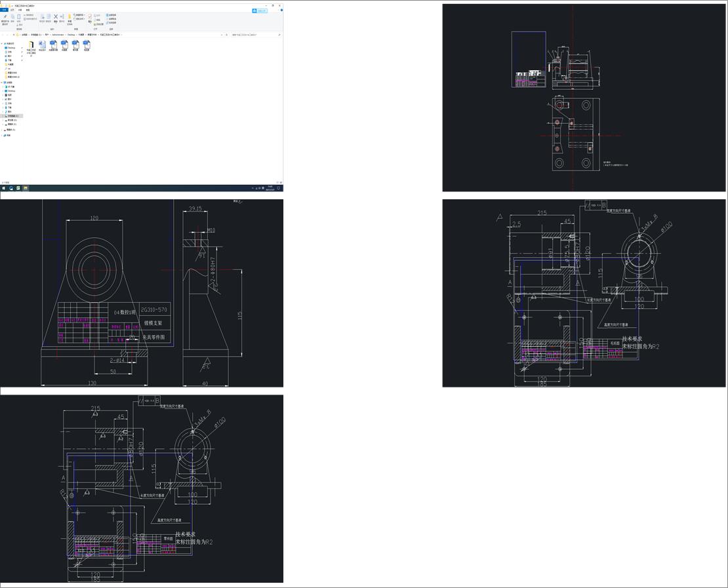Click the up-one-level arrow

[14, 35]
